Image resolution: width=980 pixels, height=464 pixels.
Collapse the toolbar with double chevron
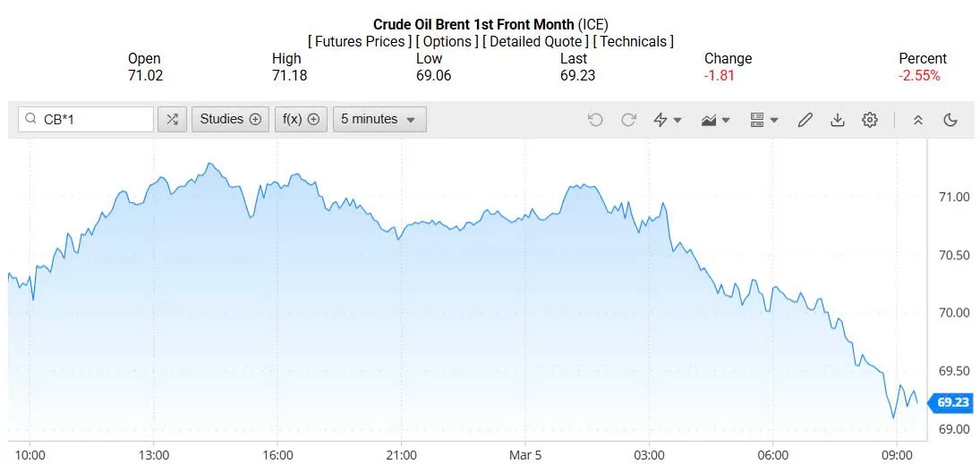point(917,120)
